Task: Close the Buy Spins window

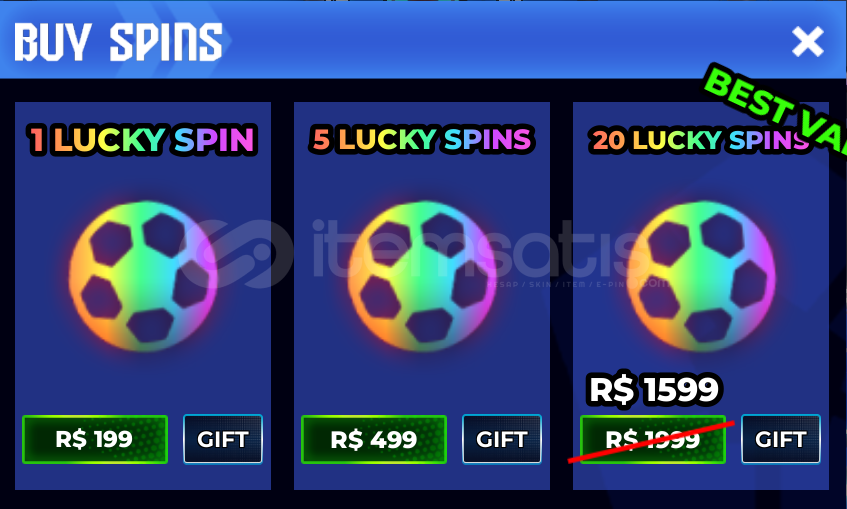Action: click(x=808, y=42)
